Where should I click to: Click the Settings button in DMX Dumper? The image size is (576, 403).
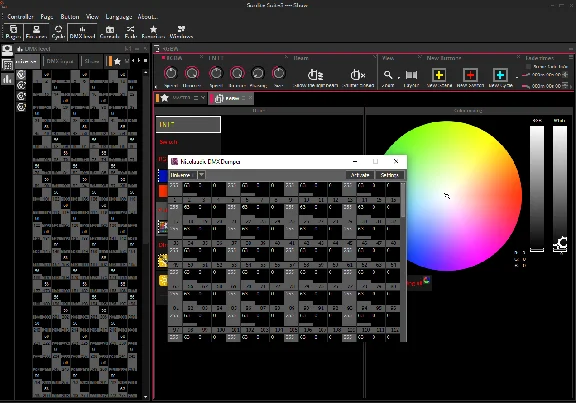[x=389, y=175]
